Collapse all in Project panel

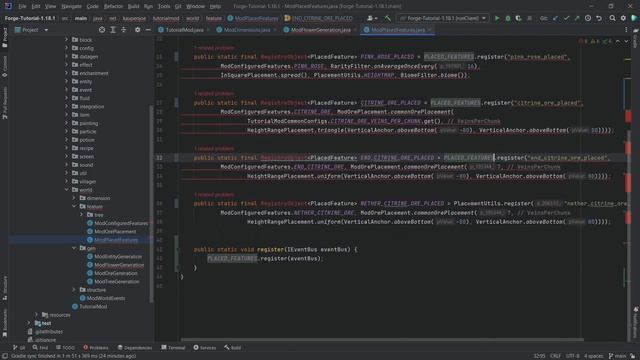124,30
